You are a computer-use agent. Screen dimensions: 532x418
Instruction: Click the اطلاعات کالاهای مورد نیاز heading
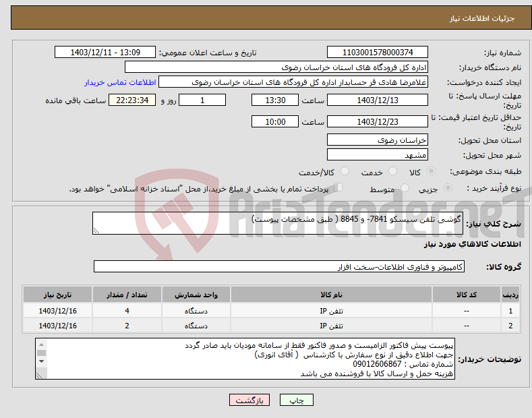(x=472, y=244)
